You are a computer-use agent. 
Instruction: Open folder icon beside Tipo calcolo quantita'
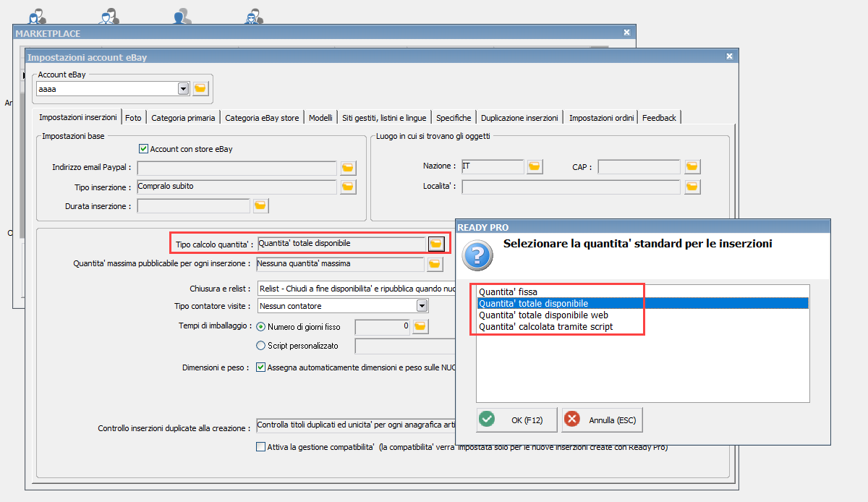click(x=436, y=244)
